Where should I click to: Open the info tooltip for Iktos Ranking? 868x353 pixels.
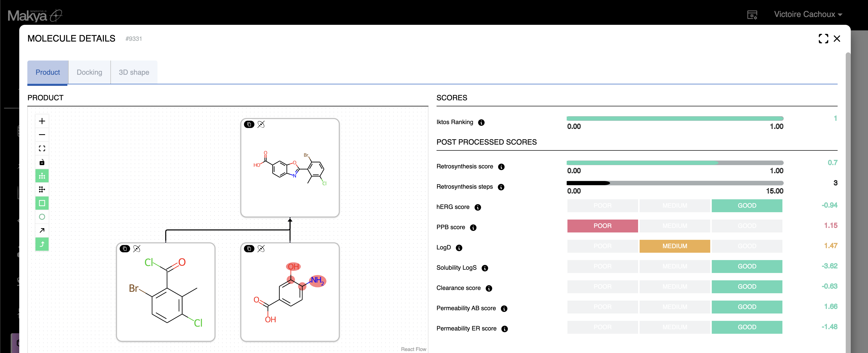coord(481,122)
